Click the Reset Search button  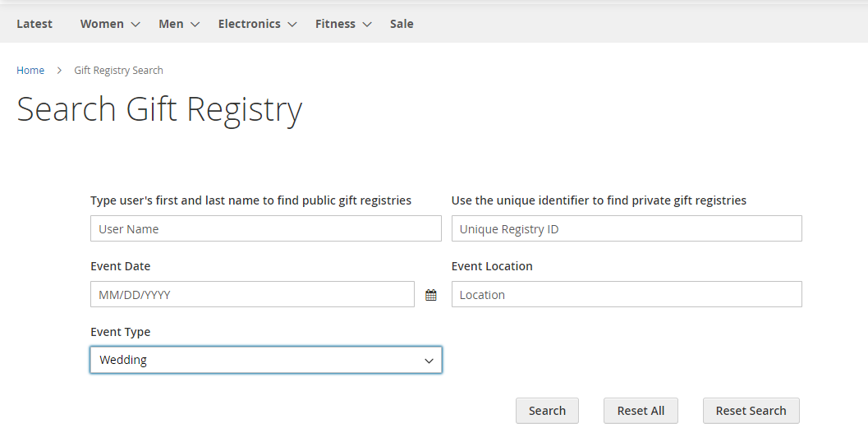pyautogui.click(x=751, y=411)
